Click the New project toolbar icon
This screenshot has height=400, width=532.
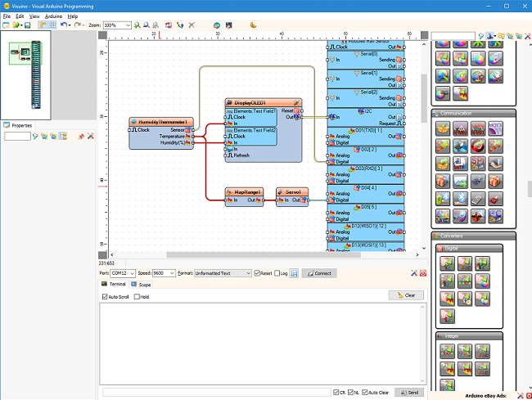pyautogui.click(x=6, y=25)
